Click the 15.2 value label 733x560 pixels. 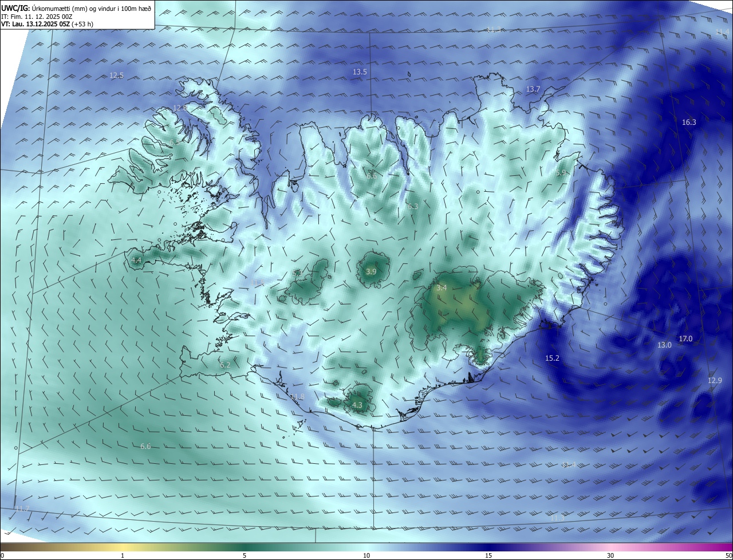pyautogui.click(x=552, y=358)
